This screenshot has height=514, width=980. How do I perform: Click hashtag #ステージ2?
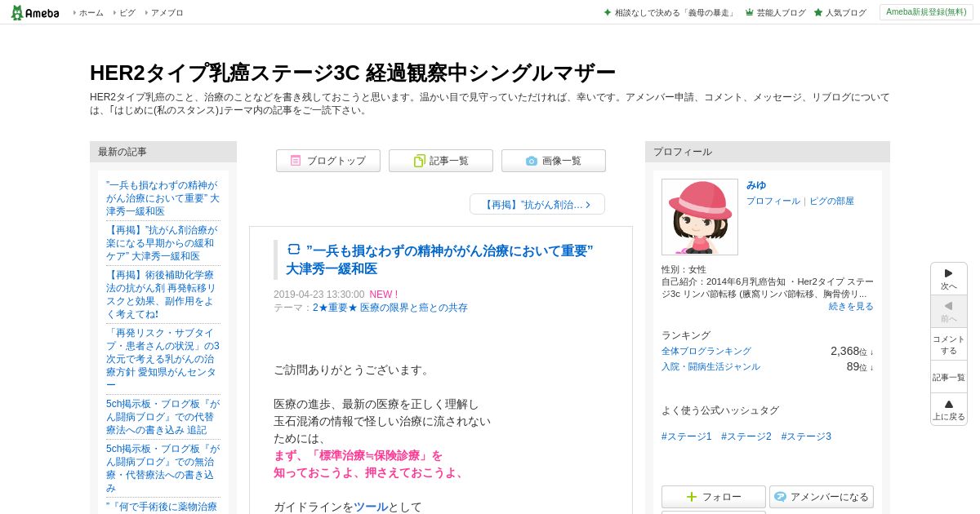click(x=746, y=436)
